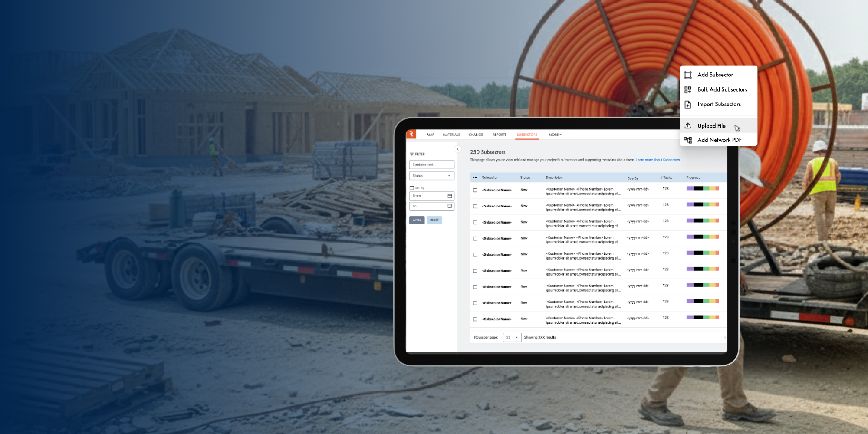The image size is (868, 434).
Task: Click the 250 Subsectors heading
Action: pos(488,152)
